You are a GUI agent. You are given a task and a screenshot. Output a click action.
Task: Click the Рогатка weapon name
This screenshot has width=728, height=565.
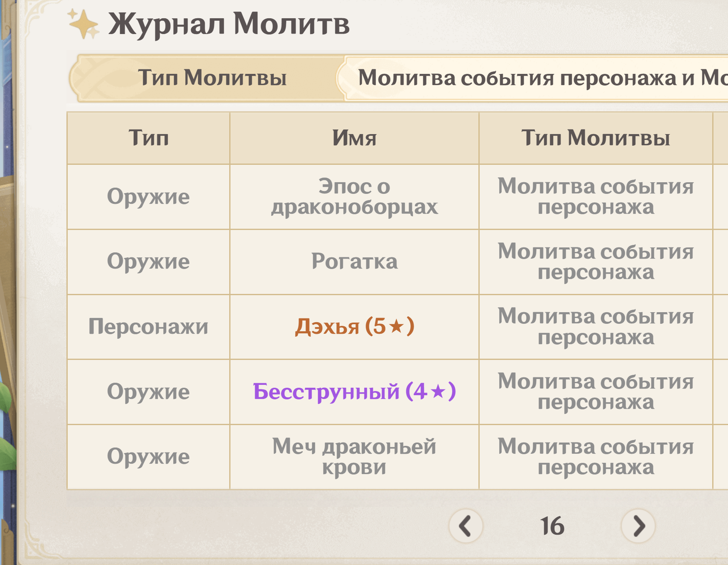pyautogui.click(x=354, y=262)
